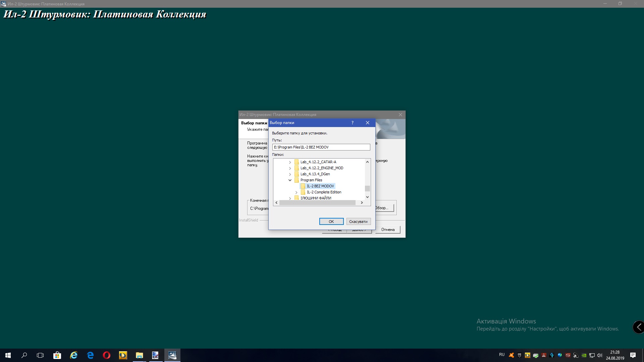Open the notification center icon

coord(633,355)
